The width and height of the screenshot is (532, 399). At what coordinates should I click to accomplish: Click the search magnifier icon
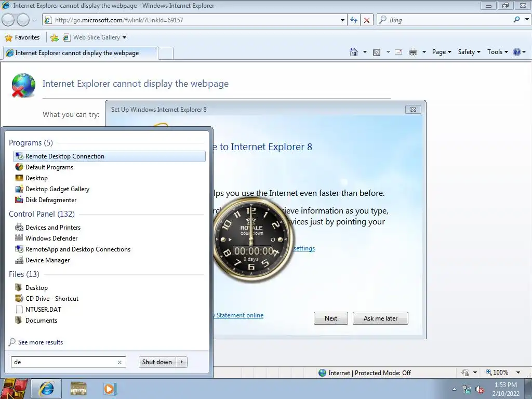[x=517, y=20]
